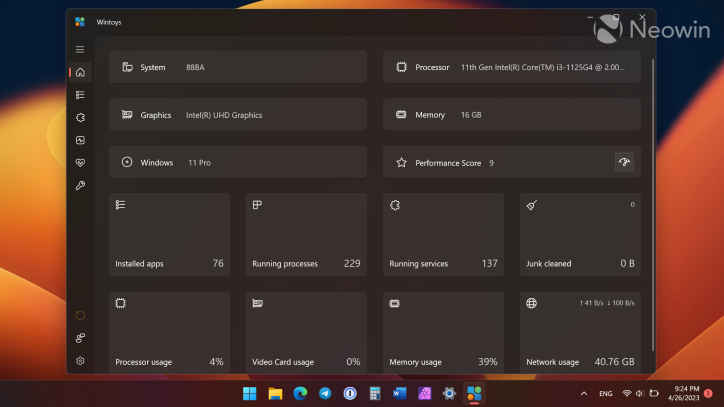Open the Installed apps tile
Screen dimensions: 724x407
click(x=169, y=234)
